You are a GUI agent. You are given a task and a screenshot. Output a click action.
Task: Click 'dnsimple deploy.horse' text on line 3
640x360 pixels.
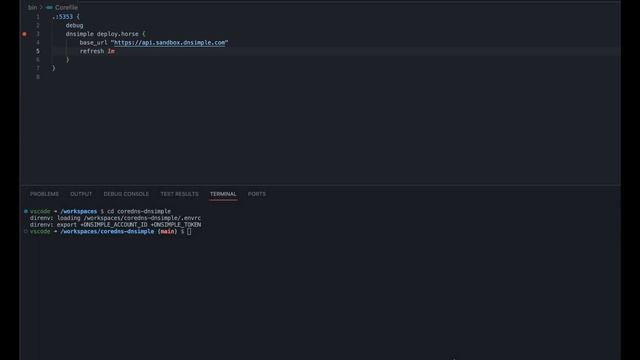pos(102,34)
